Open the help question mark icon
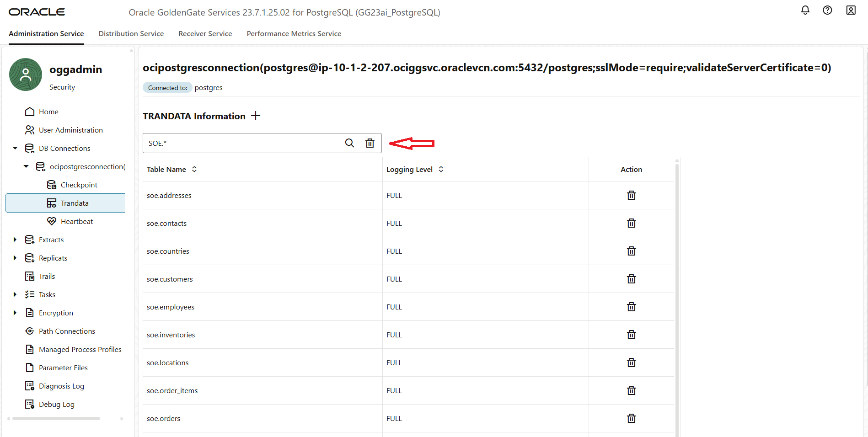Image resolution: width=868 pixels, height=437 pixels. tap(827, 10)
